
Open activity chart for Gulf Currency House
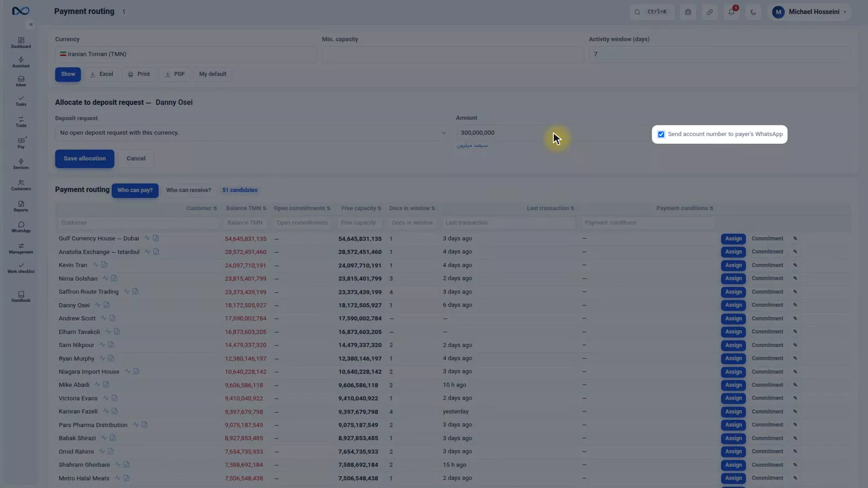(x=146, y=239)
